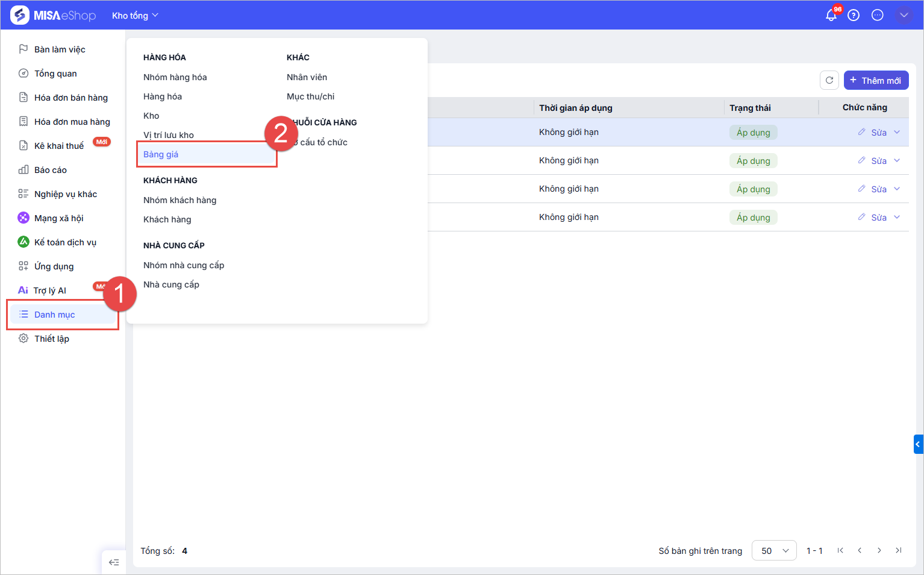
Task: Open Nhà cung cấp menu item
Action: coord(171,284)
